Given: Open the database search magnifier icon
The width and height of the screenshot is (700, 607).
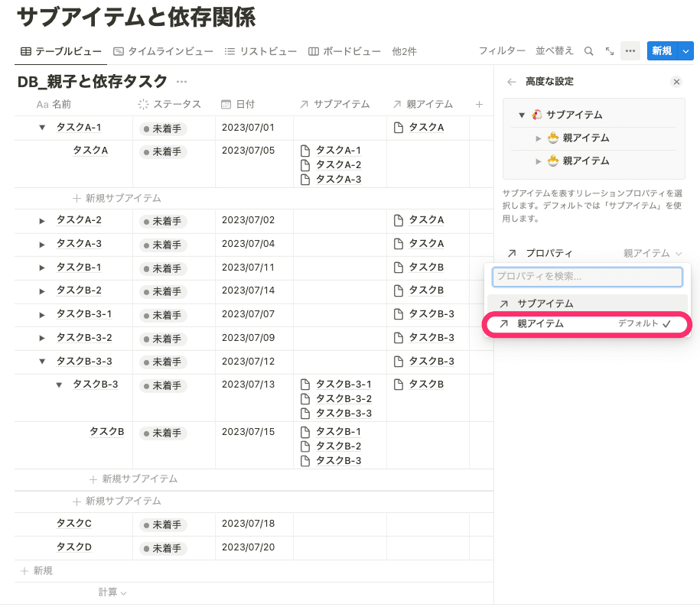Looking at the screenshot, I should click(588, 50).
